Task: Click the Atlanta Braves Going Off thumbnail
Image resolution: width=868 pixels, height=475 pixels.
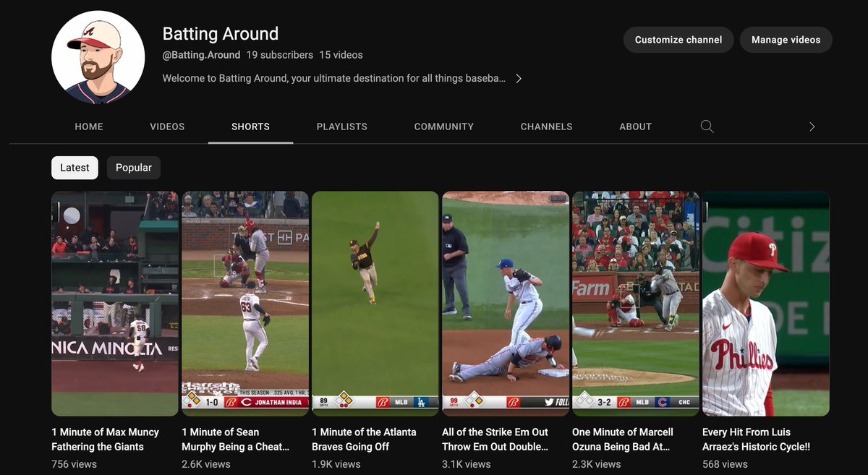Action: point(375,303)
